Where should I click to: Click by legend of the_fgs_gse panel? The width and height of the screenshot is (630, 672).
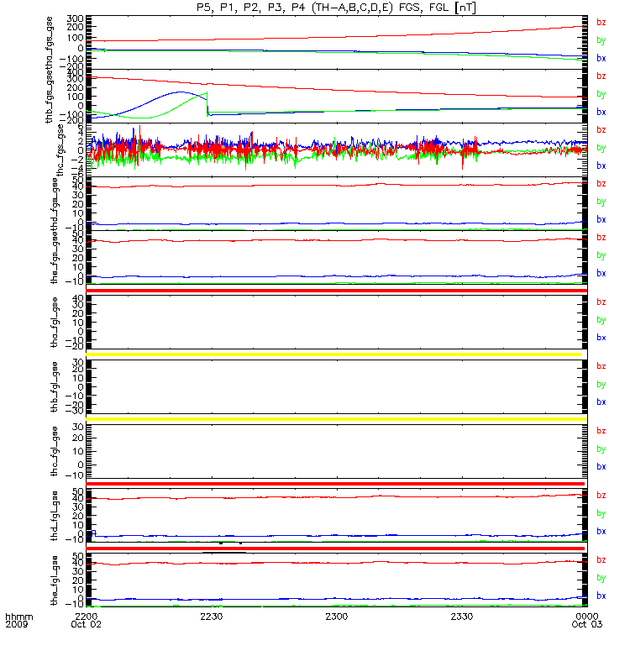pos(601,255)
